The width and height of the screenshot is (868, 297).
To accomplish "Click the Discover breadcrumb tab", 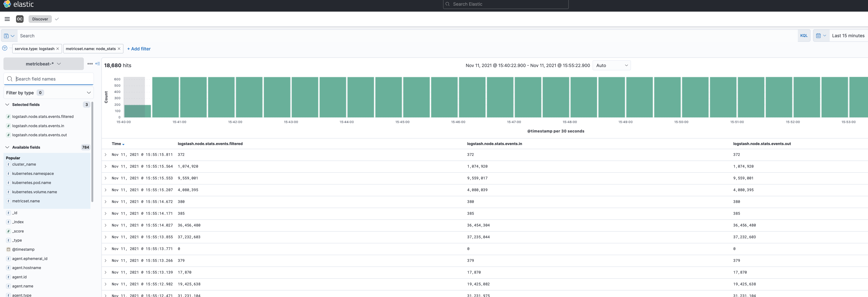I will (40, 19).
